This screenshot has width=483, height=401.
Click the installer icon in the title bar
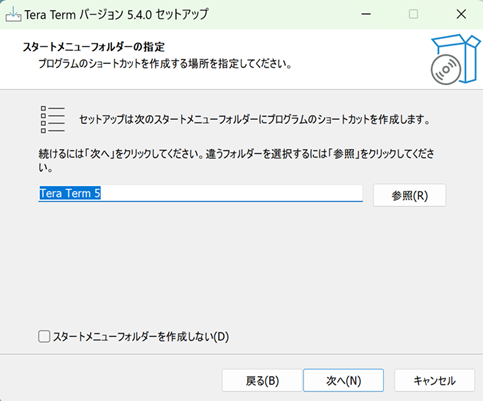(x=13, y=14)
